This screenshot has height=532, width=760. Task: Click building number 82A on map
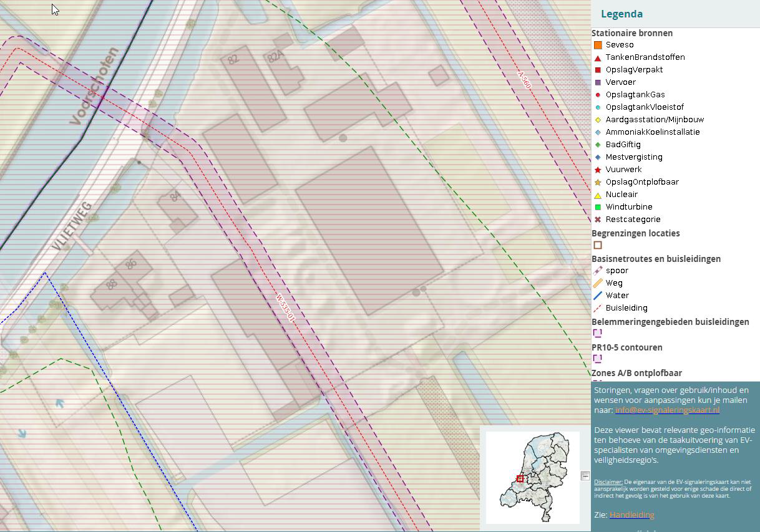pos(275,57)
